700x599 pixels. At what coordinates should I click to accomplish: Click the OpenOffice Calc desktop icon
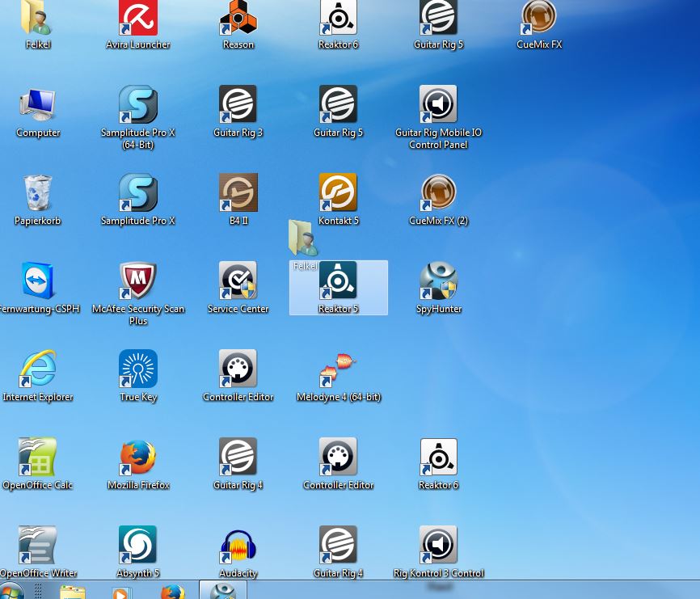[x=38, y=458]
